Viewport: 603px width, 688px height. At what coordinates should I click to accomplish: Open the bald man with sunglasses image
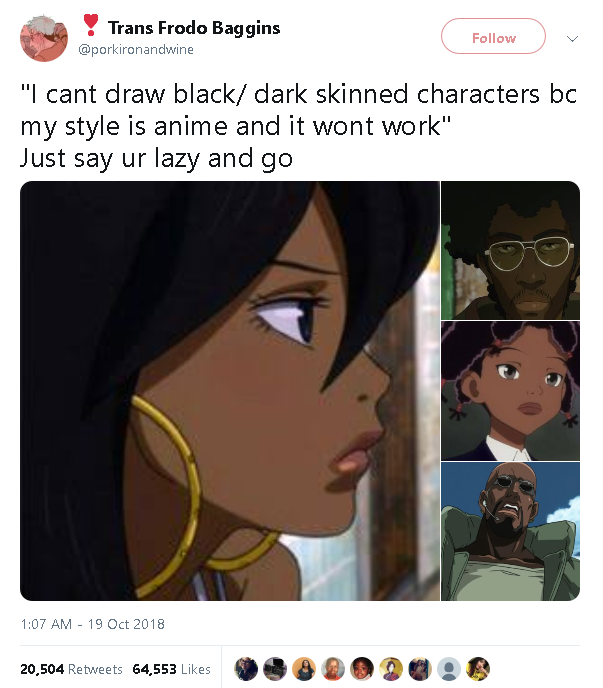click(x=510, y=531)
